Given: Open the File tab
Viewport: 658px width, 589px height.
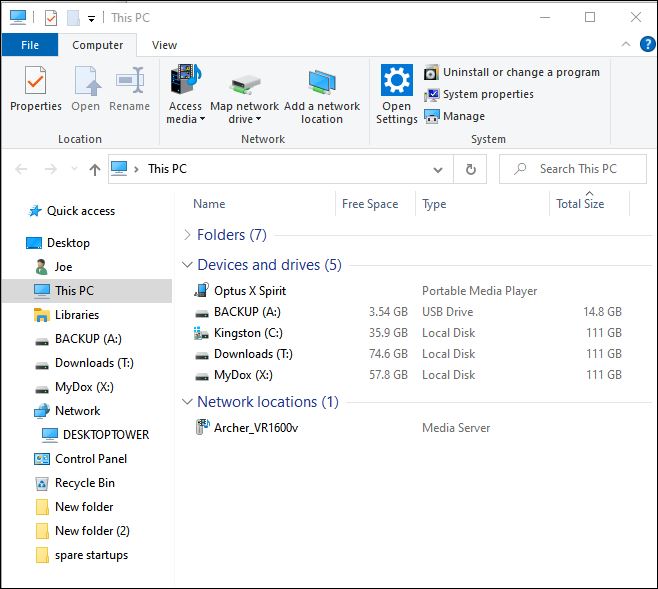Looking at the screenshot, I should click(30, 45).
